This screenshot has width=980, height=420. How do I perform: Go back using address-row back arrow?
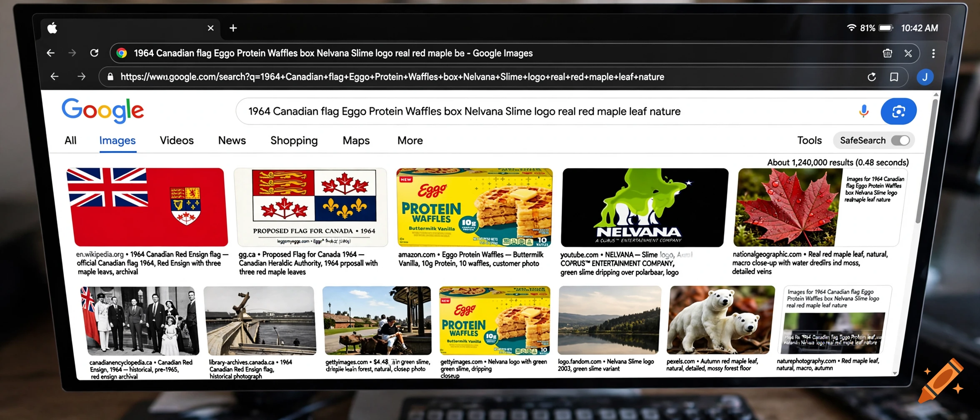54,76
